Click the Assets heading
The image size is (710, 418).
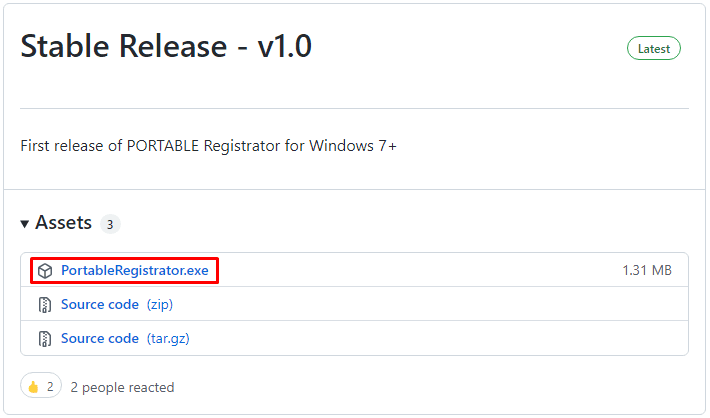pos(63,223)
